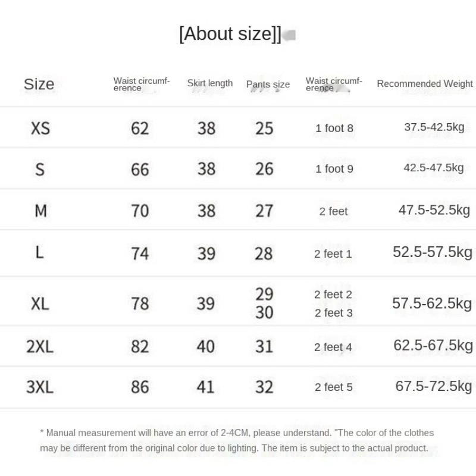Click the "Size" column header

(39, 84)
